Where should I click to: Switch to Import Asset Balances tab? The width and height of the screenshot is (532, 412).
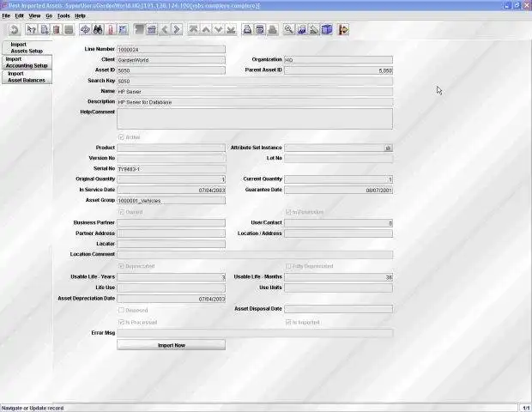27,76
